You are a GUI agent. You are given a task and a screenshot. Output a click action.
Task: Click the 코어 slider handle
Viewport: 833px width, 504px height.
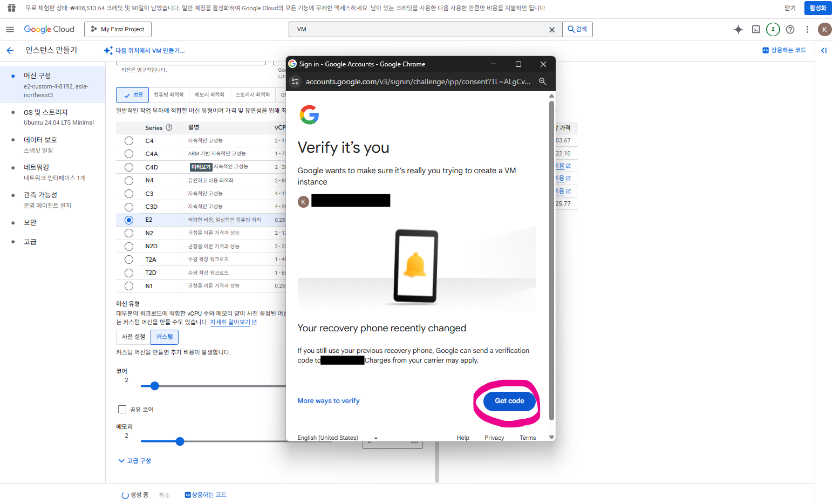(155, 386)
